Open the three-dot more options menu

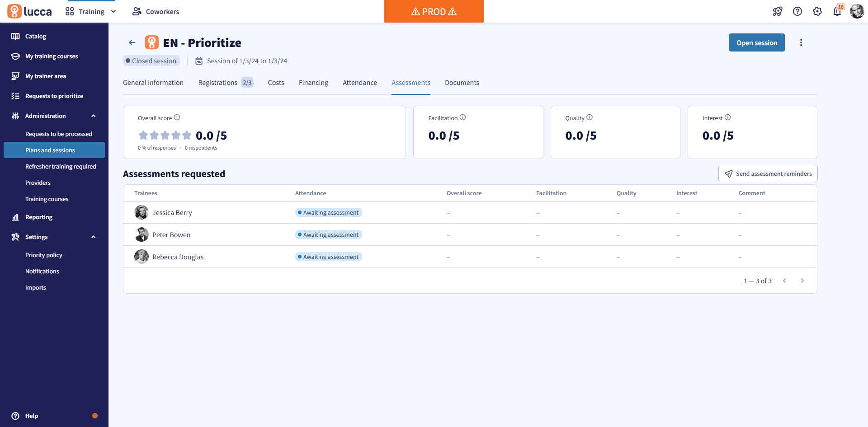[x=801, y=42]
